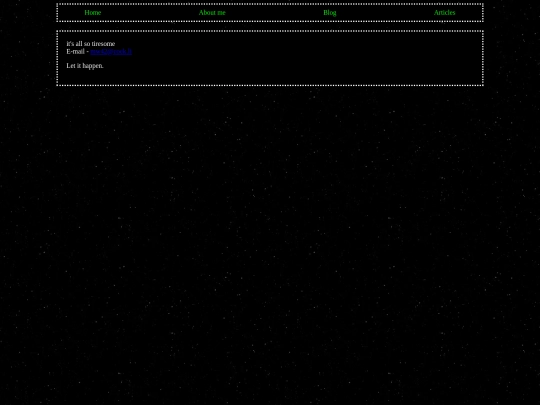Image resolution: width=540 pixels, height=405 pixels.
Task: Click the "it's all so tiresome" text
Action: [91, 44]
